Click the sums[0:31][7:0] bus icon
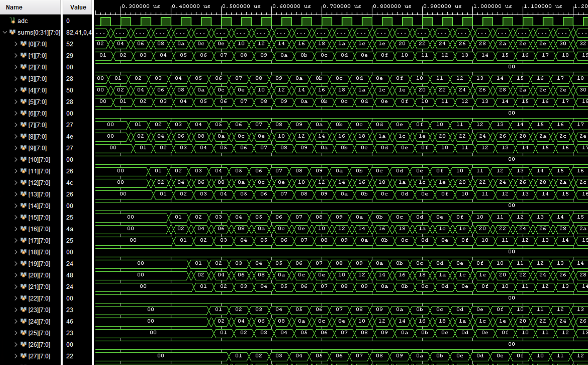 [12, 32]
